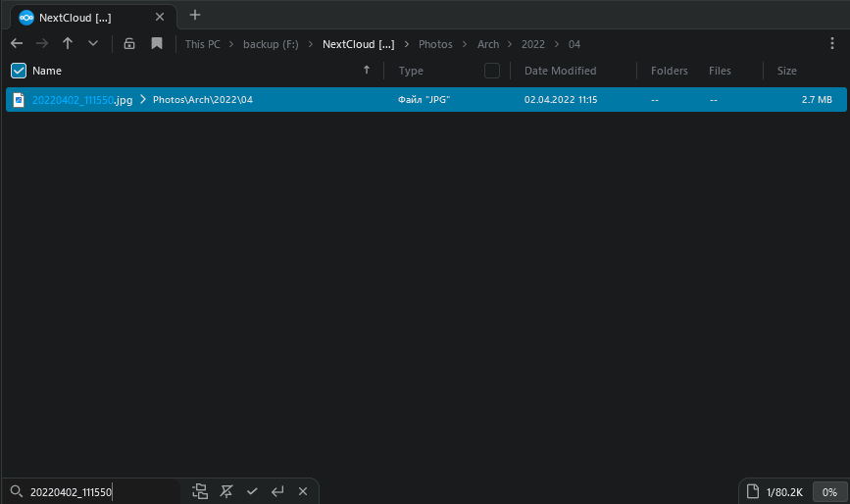Click the folder tree icon in search bar
The width and height of the screenshot is (850, 504).
201,491
